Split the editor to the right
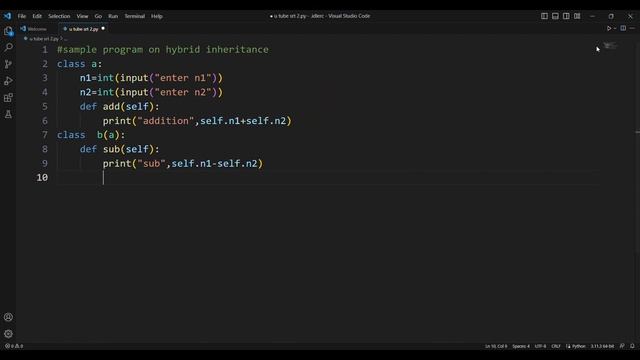Screen dimensions: 640x360 point(623,29)
